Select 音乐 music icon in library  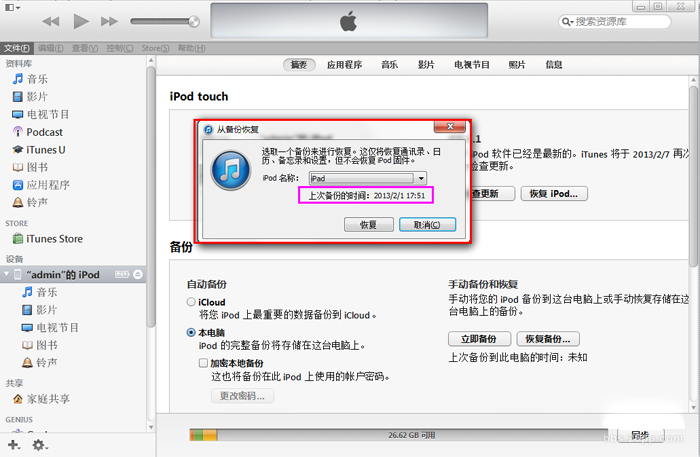(x=18, y=79)
